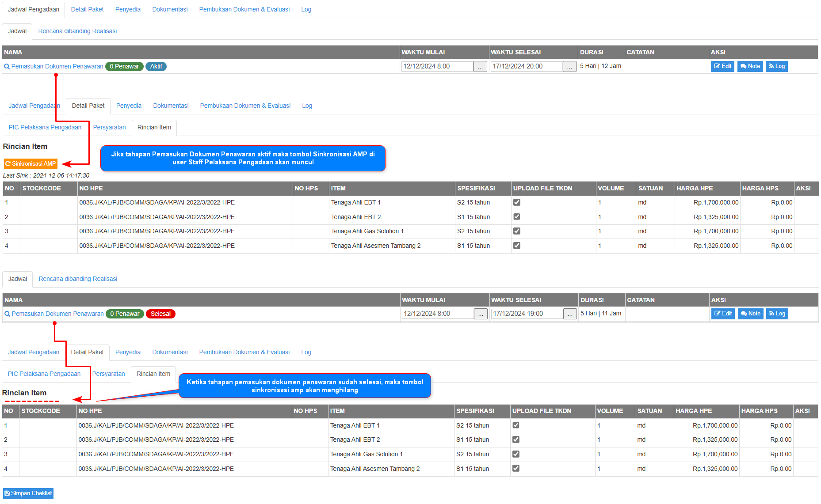Open date picker next to 17/12/2024 19:00
The image size is (821, 504).
(x=570, y=314)
